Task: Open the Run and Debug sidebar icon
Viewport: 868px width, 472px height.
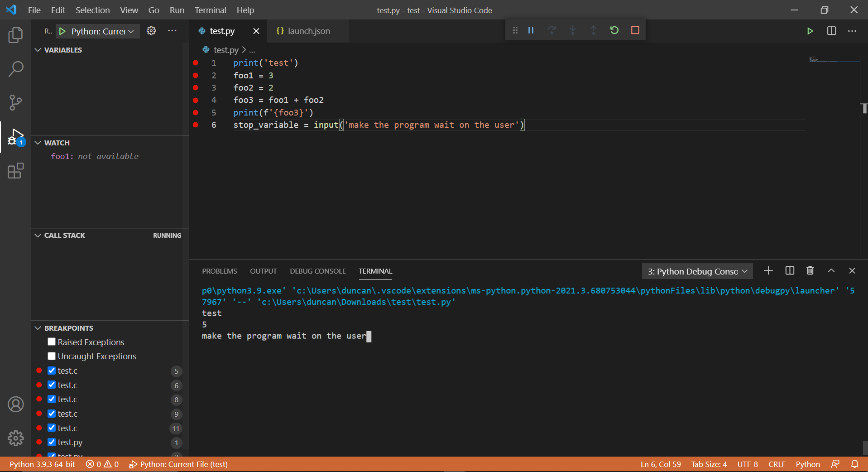Action: point(15,136)
